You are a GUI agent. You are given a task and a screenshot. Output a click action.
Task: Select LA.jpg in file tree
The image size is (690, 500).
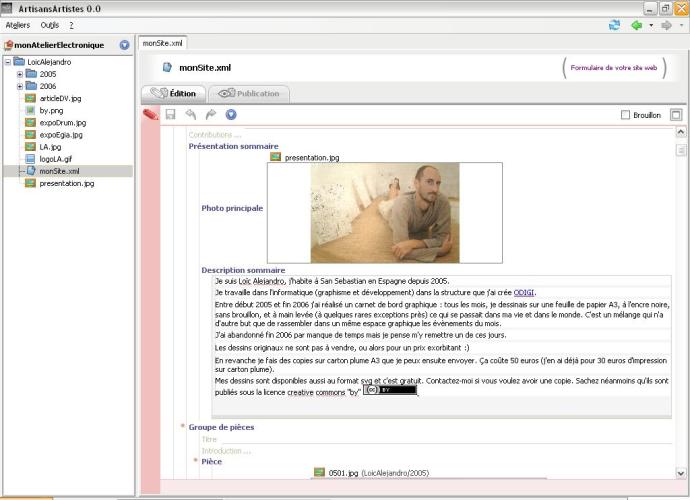[x=50, y=147]
